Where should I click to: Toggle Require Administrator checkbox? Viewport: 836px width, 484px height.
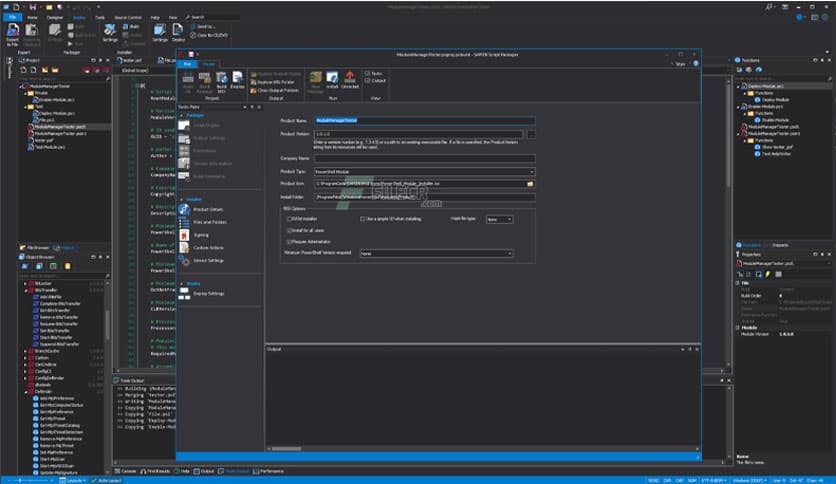coord(290,242)
